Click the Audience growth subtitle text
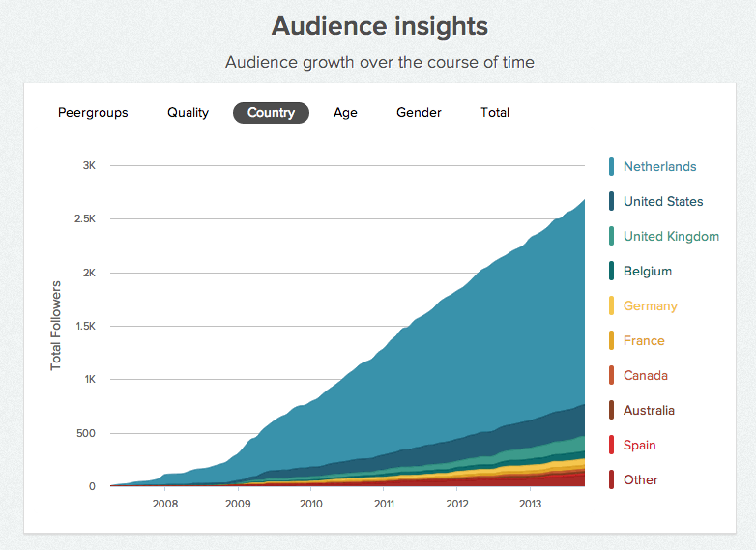Viewport: 756px width, 550px height. click(380, 62)
